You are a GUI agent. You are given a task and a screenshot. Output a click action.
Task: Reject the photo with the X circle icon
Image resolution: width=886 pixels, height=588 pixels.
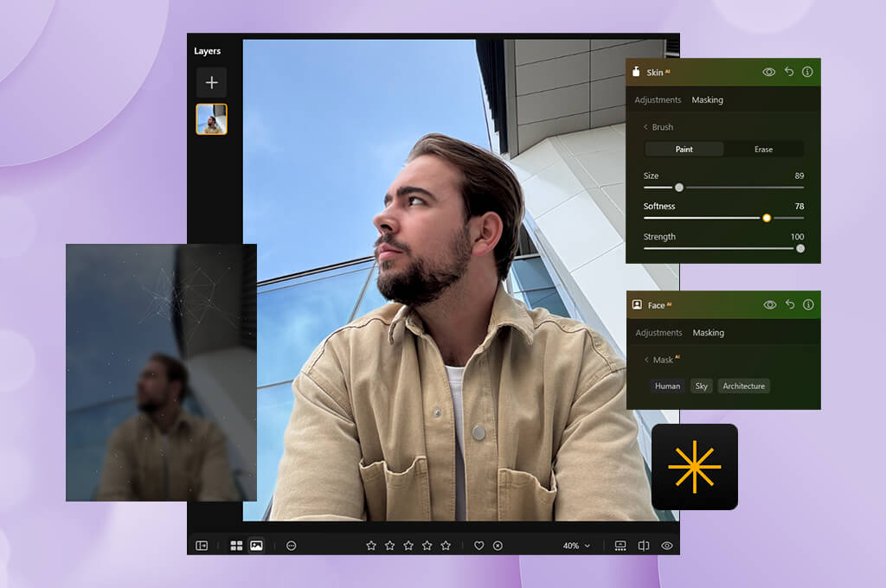coord(498,546)
